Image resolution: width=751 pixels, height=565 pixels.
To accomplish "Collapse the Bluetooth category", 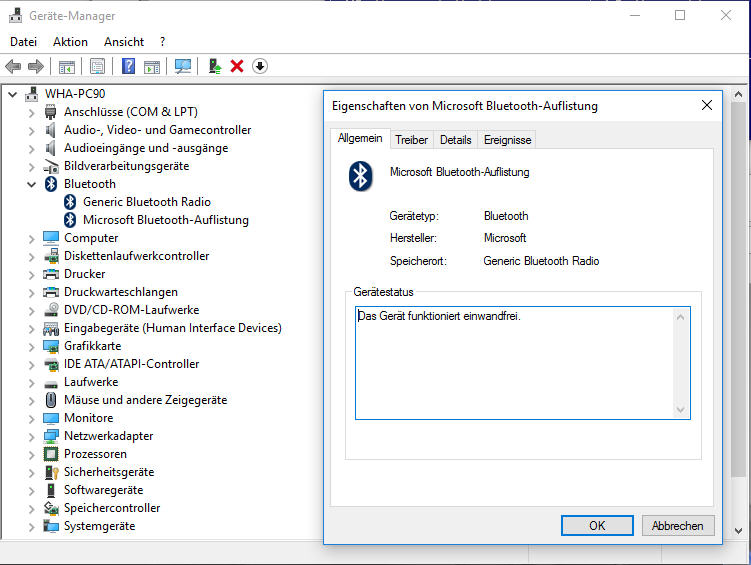I will click(32, 184).
